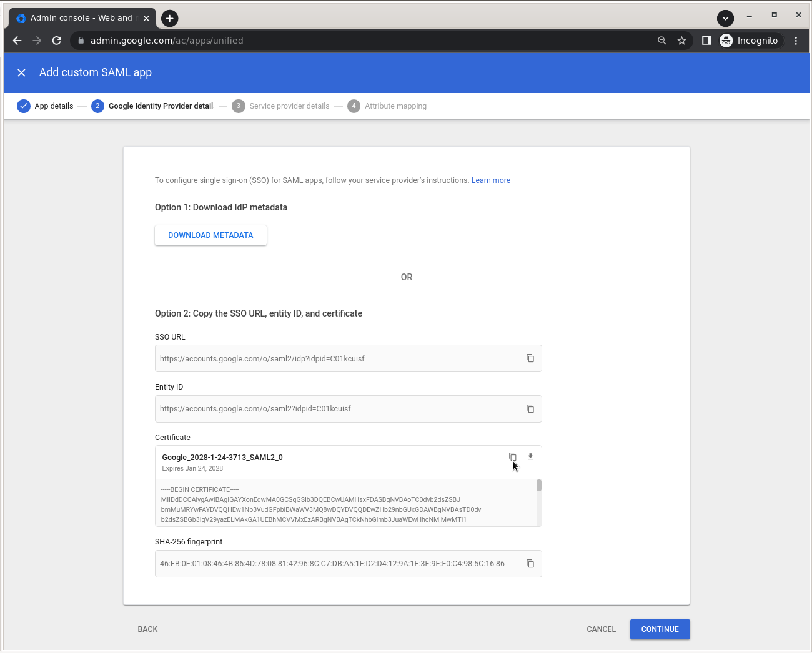Cancel the SAML app setup
This screenshot has height=653, width=812.
601,629
